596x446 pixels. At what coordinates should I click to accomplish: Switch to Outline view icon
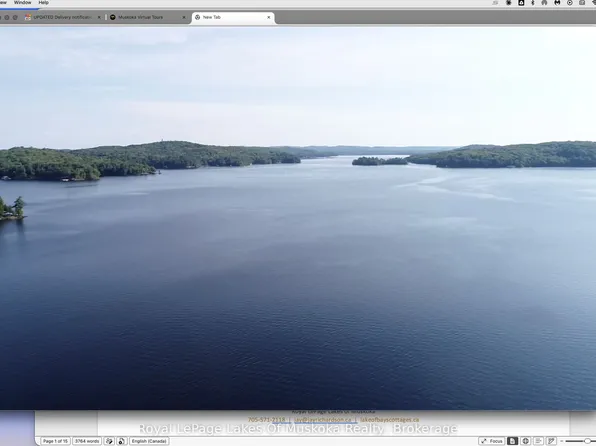click(538, 441)
